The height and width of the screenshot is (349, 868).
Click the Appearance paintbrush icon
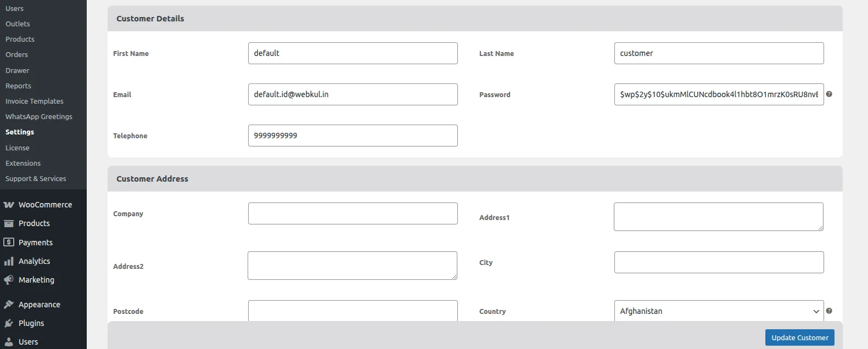click(9, 305)
